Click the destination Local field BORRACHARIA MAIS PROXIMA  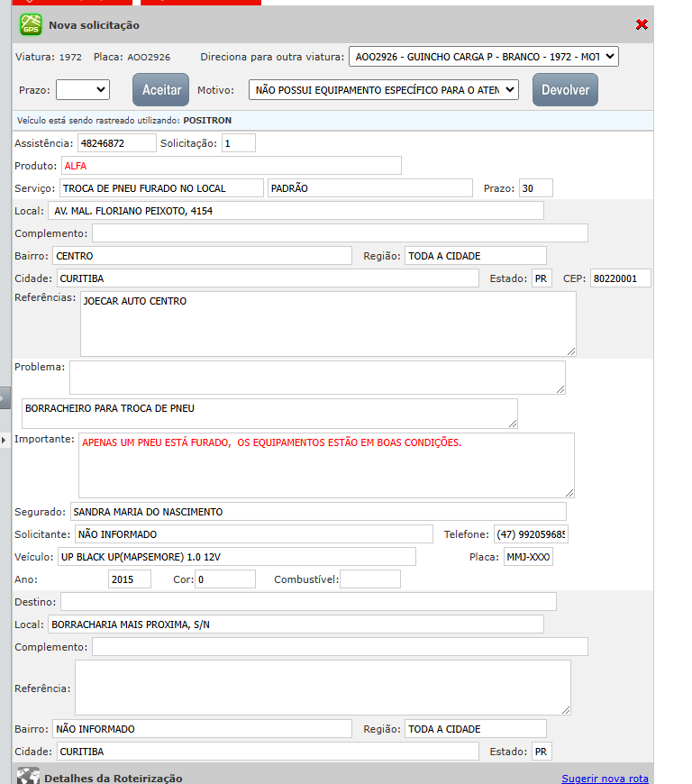[x=296, y=624]
